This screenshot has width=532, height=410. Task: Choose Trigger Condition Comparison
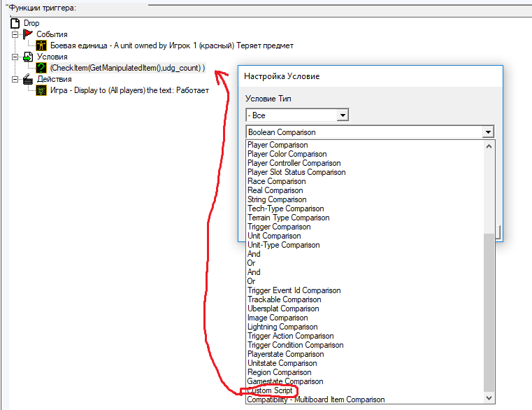tap(295, 345)
